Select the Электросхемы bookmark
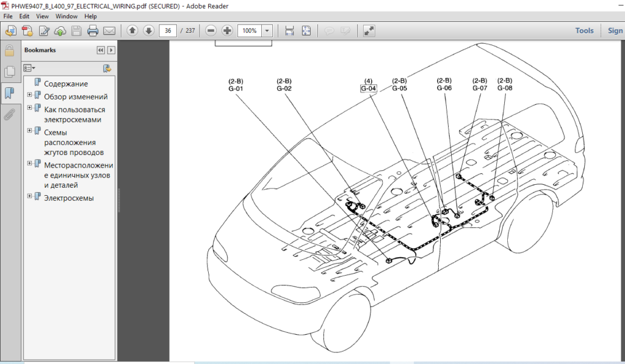Screen dimensions: 625x364 (x=69, y=198)
